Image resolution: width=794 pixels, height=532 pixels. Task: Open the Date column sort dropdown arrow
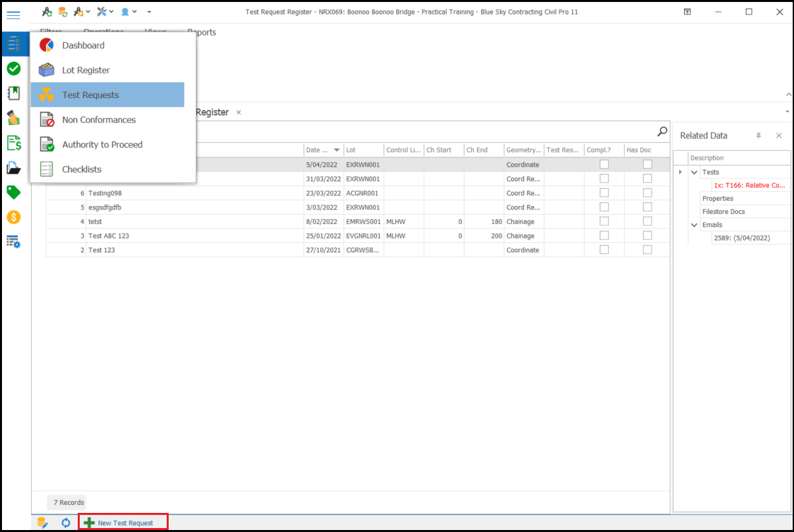pyautogui.click(x=337, y=150)
